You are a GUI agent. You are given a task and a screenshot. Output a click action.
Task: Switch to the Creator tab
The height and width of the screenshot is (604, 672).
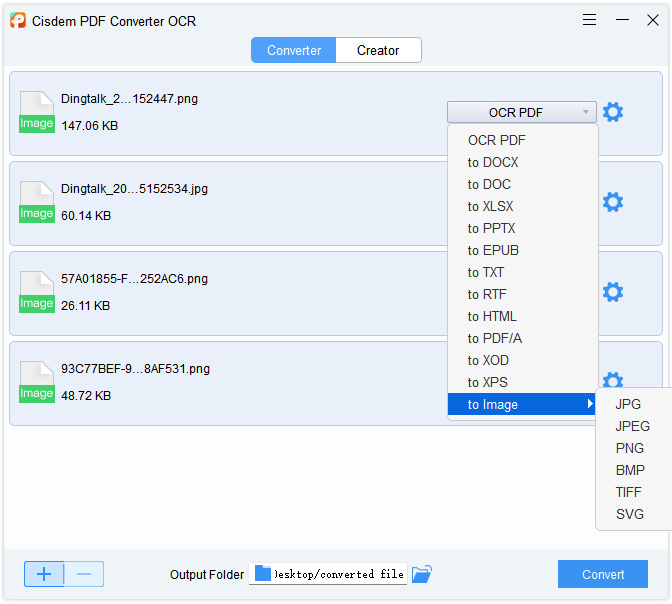[378, 50]
